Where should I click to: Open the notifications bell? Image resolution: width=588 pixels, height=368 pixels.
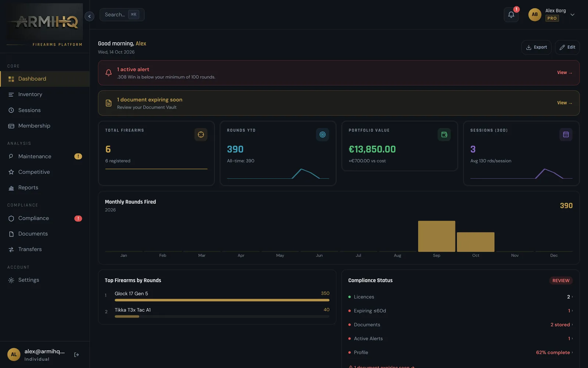[x=511, y=15]
